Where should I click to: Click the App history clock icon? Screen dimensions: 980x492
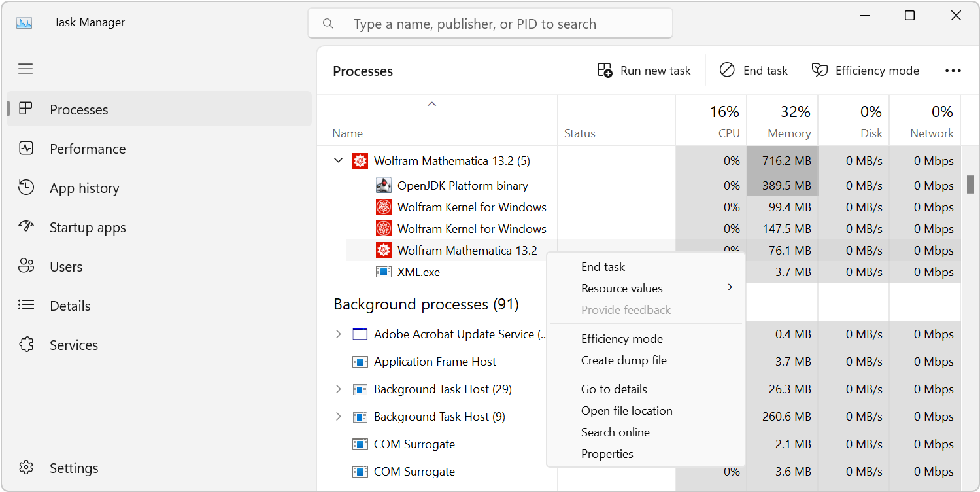tap(26, 187)
